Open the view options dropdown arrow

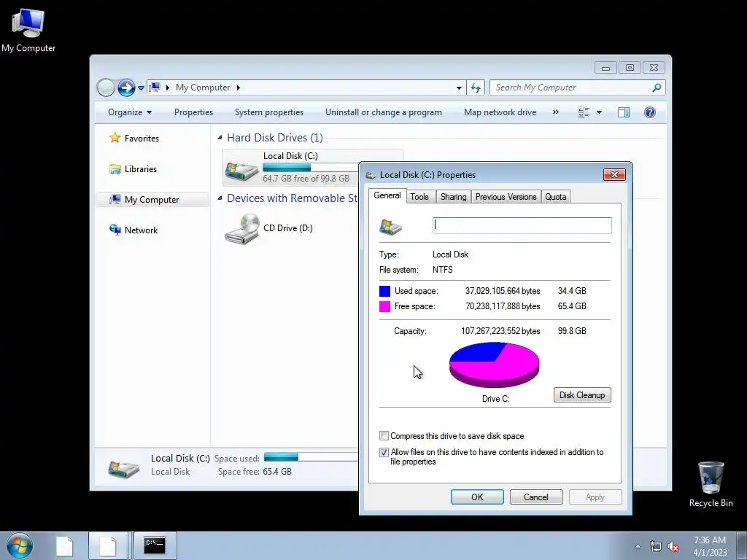pos(600,112)
